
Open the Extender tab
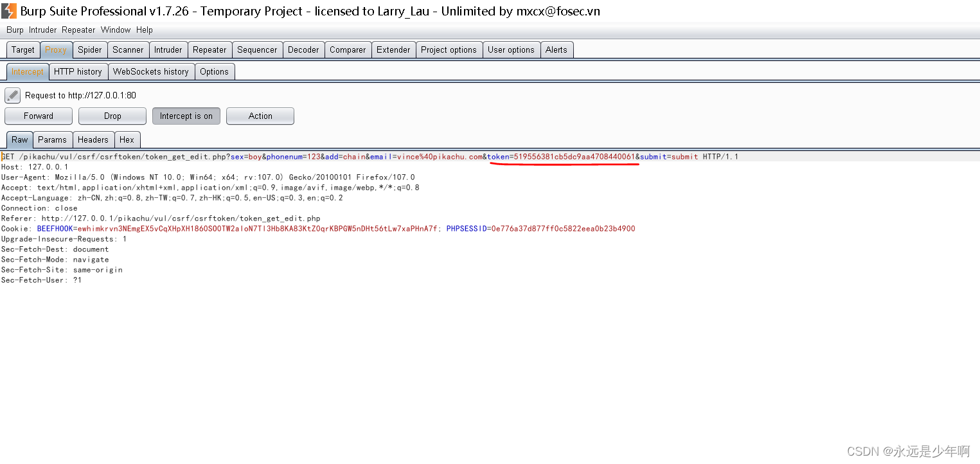coord(393,49)
